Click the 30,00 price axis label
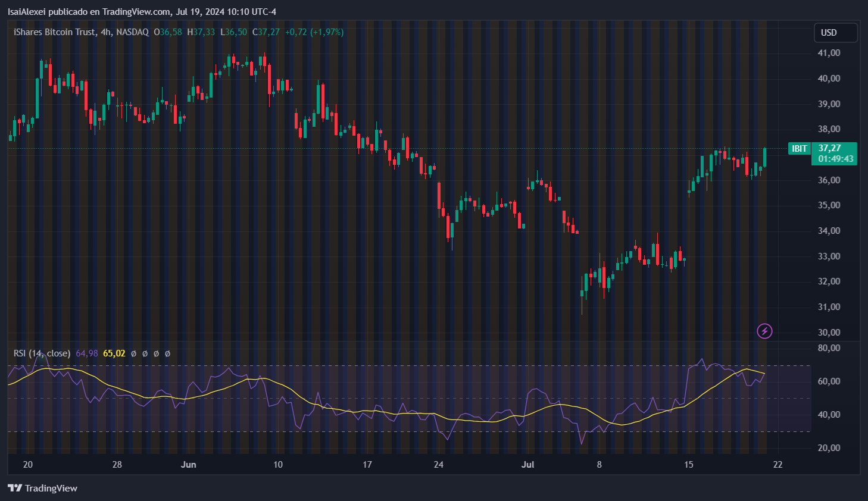 [829, 333]
